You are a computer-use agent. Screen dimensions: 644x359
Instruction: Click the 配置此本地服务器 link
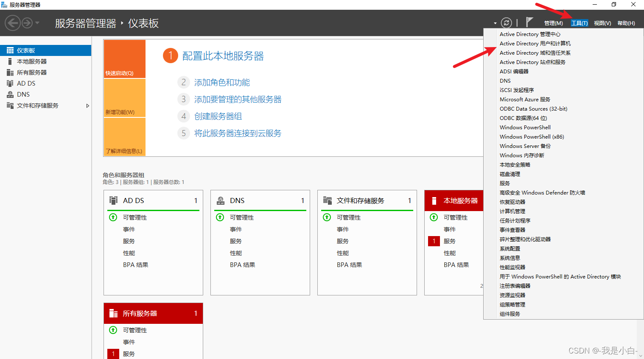click(x=223, y=56)
